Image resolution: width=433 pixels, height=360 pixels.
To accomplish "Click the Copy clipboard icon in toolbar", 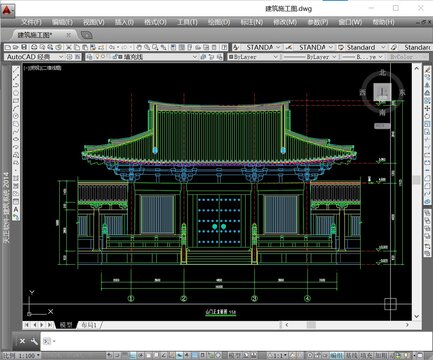I will [x=77, y=47].
